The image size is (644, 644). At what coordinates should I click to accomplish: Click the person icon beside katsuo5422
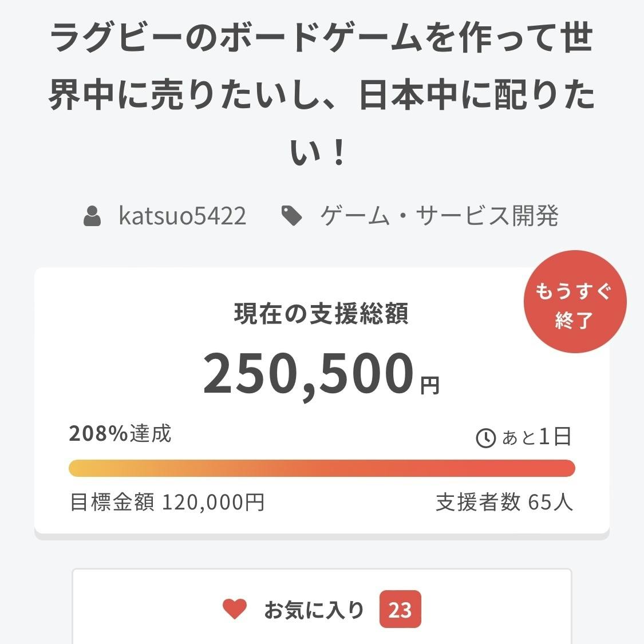pos(92,216)
